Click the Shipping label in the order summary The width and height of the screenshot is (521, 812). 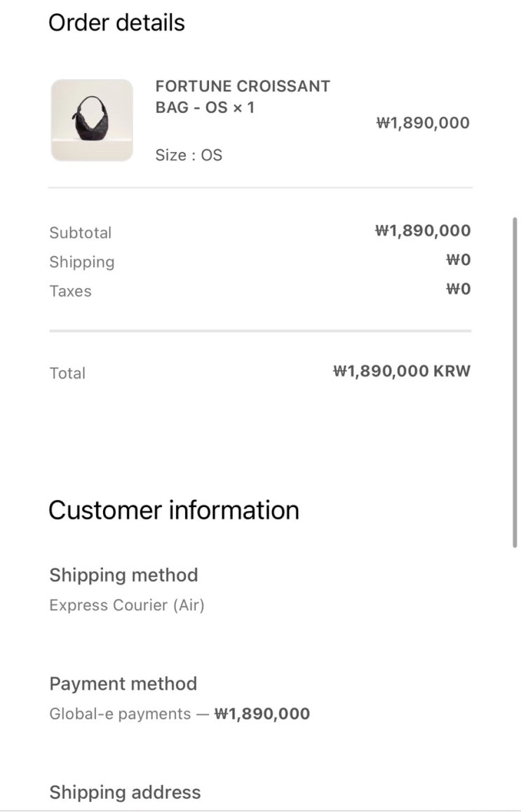82,262
